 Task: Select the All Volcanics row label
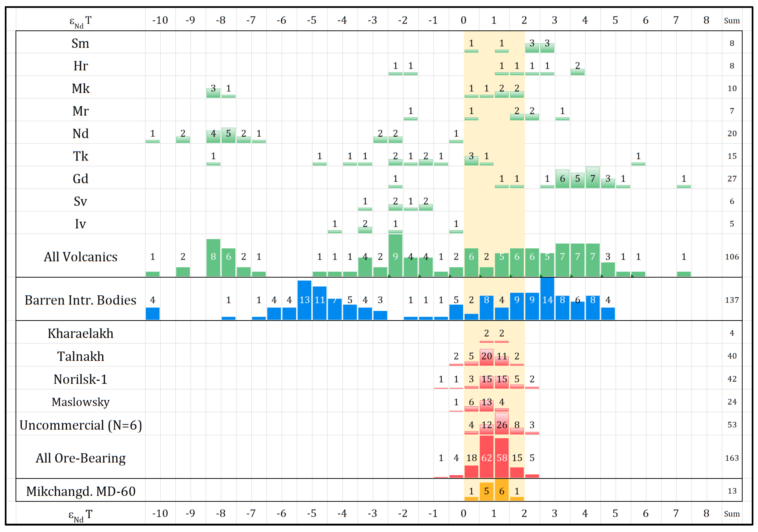(80, 257)
